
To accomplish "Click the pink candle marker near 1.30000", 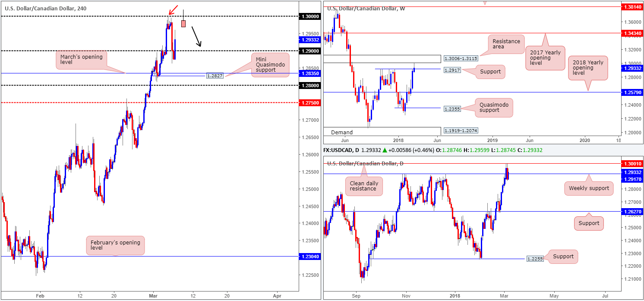I will [183, 24].
